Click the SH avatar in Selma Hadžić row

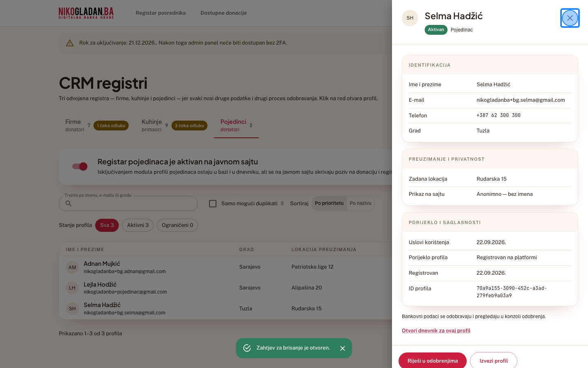72,309
